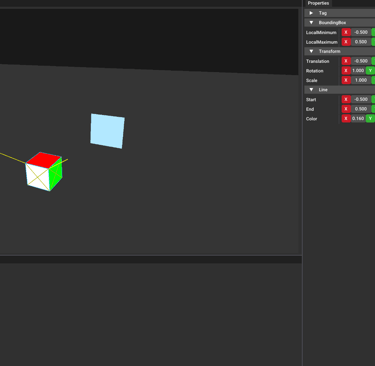Click the Rotation property label

click(315, 71)
